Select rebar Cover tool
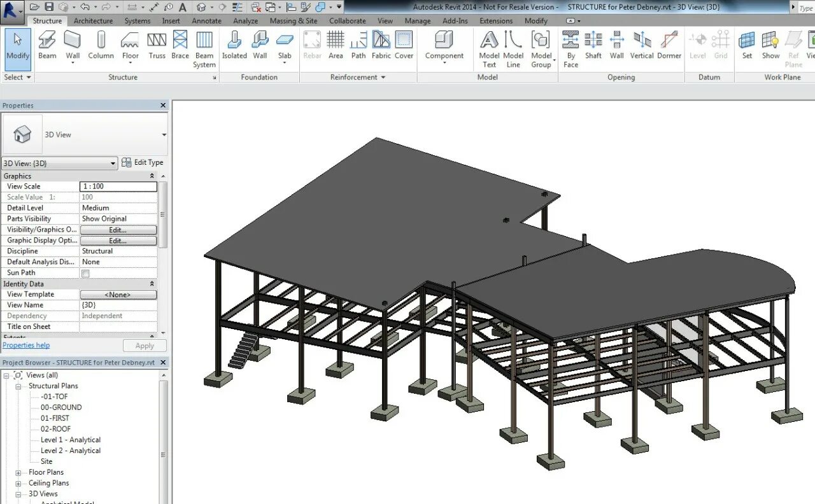 (404, 45)
